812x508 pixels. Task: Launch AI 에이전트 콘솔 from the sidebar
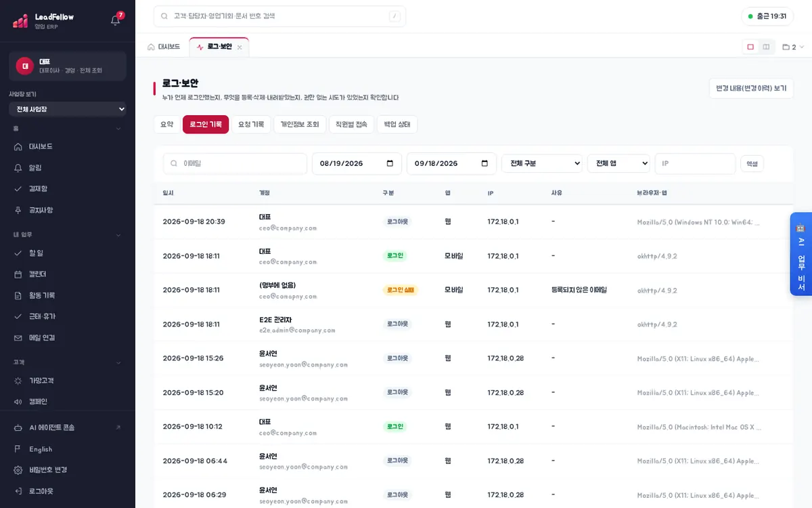point(68,427)
